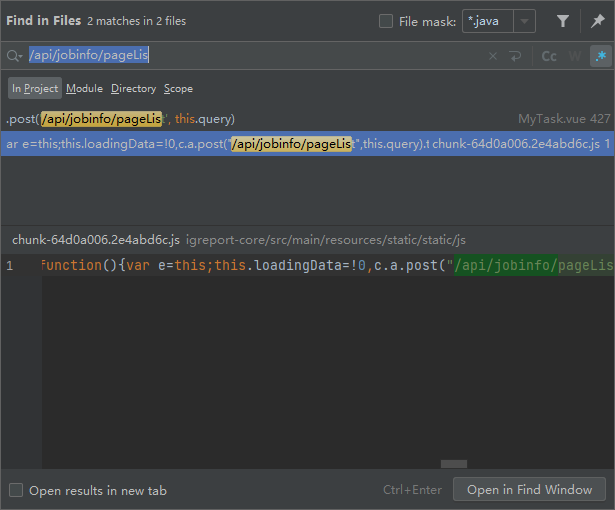This screenshot has width=615, height=510.
Task: Check Open results in new tab
Action: (16, 490)
